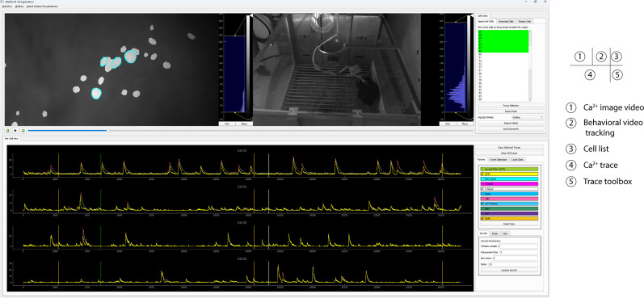Click the Menu button under behavioral video histogram
The height and width of the screenshot is (298, 644).
465,124
